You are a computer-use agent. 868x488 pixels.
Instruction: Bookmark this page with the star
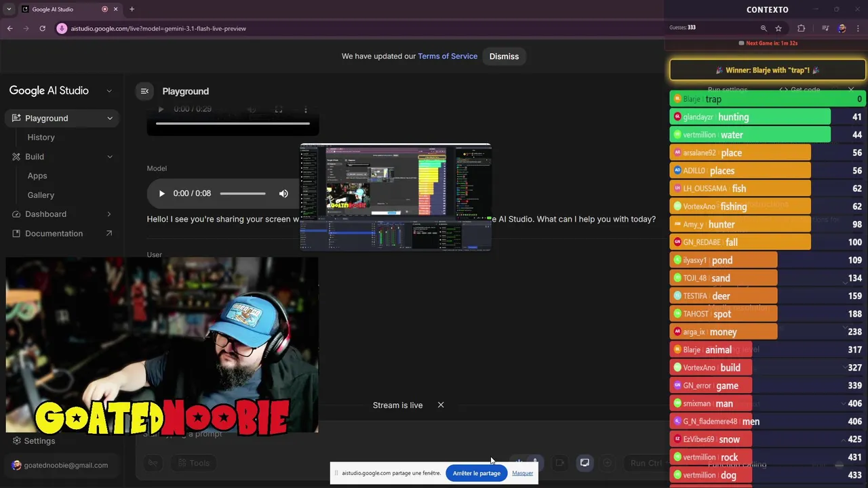[x=778, y=28]
